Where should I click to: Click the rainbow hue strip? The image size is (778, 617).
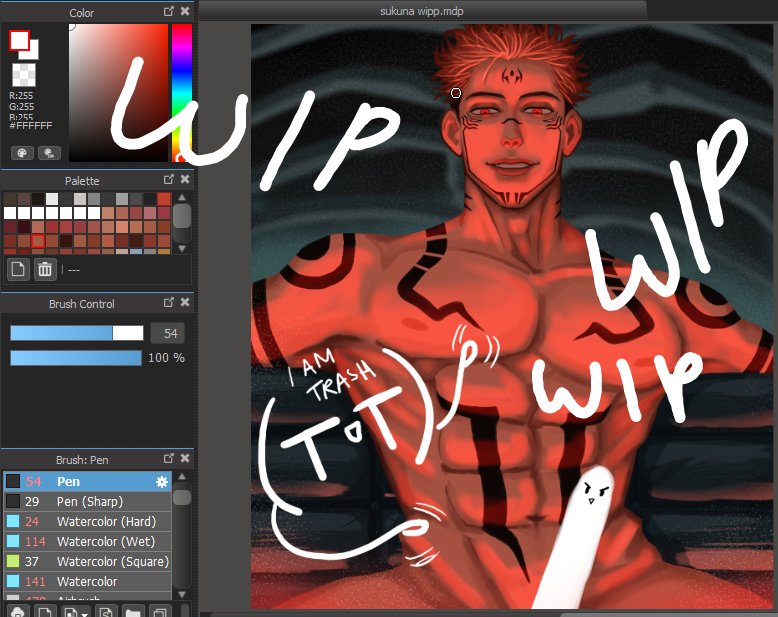182,93
